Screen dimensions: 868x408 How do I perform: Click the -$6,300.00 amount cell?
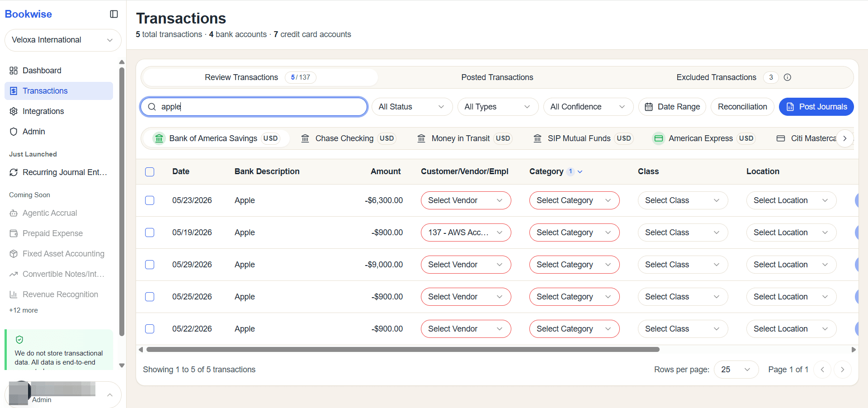pyautogui.click(x=384, y=200)
